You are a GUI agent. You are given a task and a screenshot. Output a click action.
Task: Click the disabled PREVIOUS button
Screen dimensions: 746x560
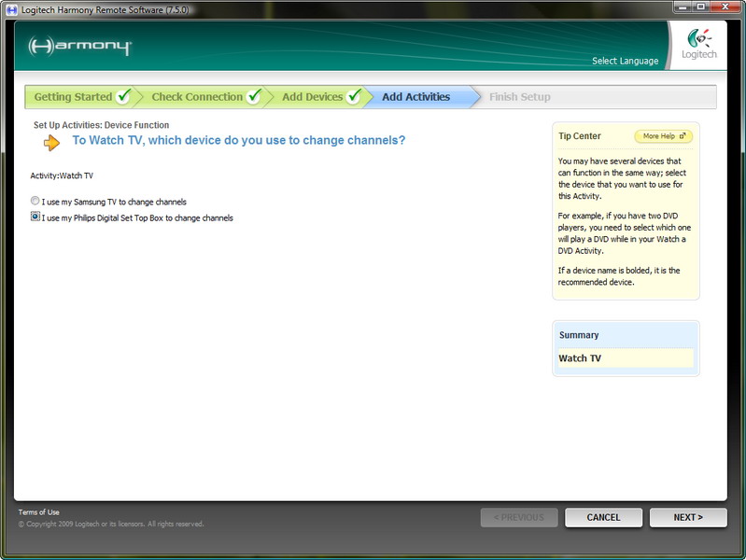point(519,517)
